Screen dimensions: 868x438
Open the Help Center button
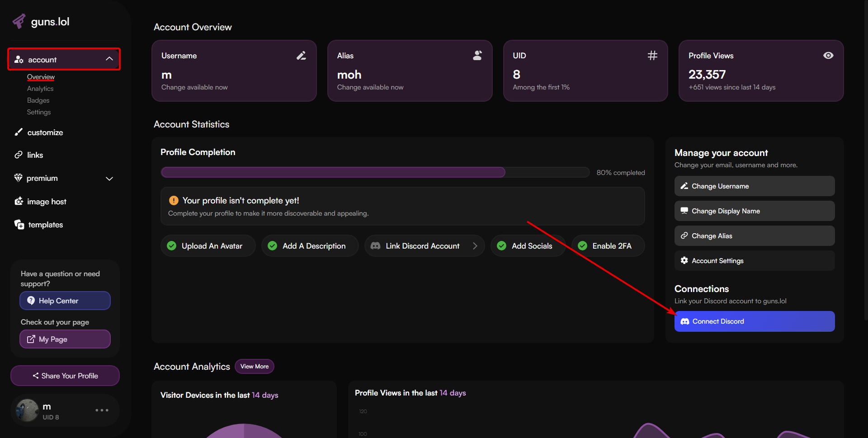(65, 301)
